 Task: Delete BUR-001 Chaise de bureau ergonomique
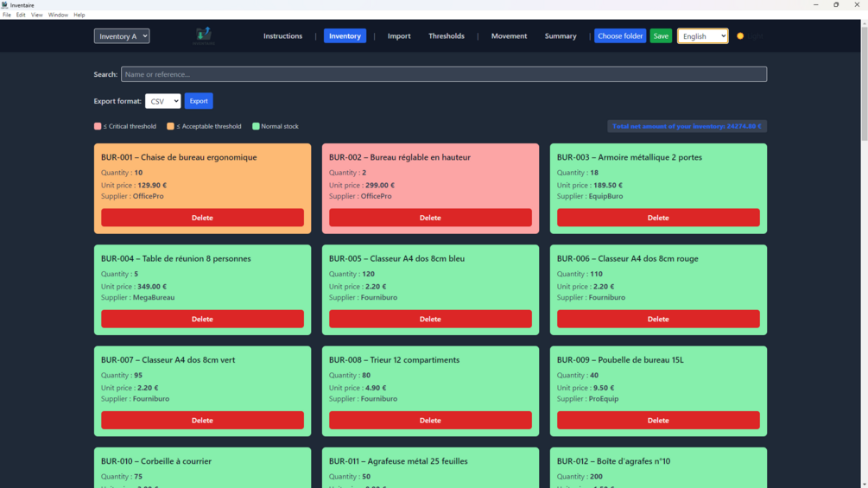[x=202, y=218]
